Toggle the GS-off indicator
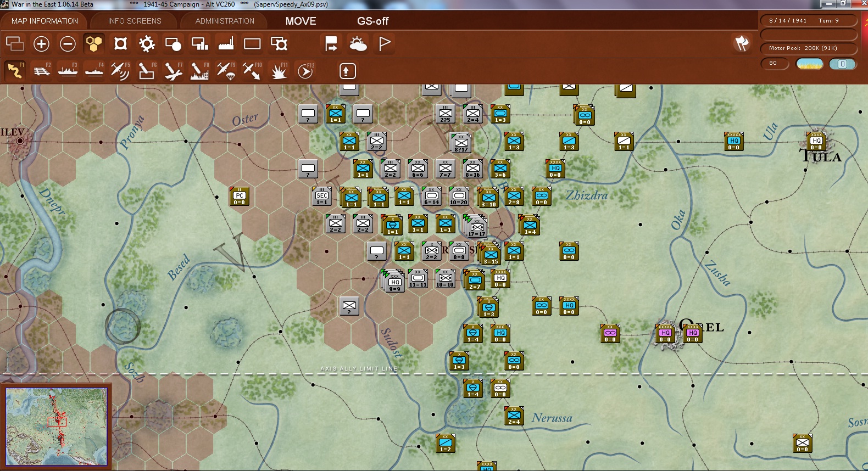 [x=372, y=21]
